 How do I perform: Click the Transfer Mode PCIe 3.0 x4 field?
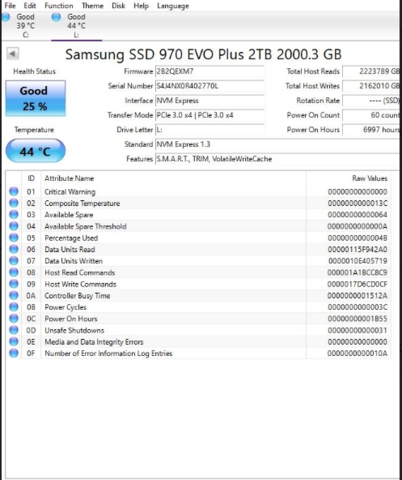(209, 115)
